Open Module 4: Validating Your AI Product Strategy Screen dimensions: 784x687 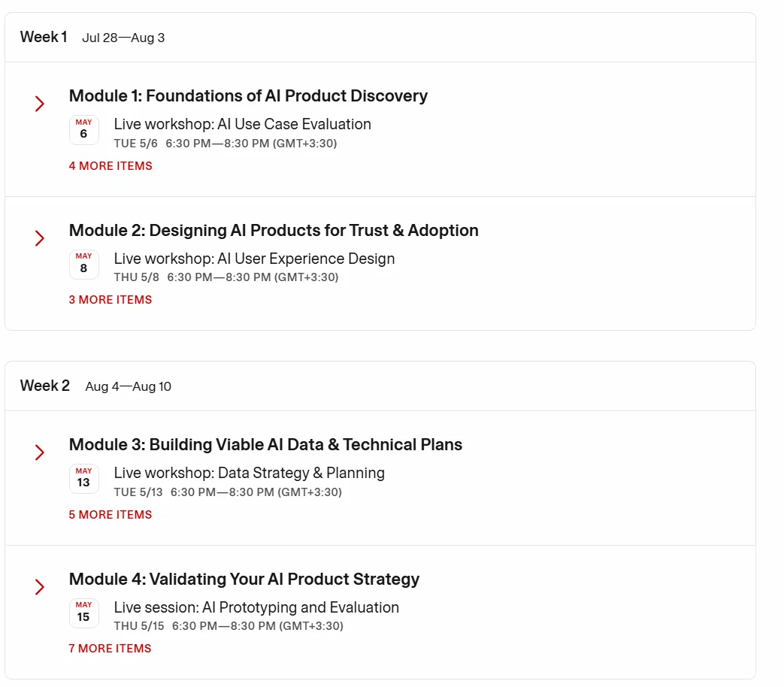244,580
